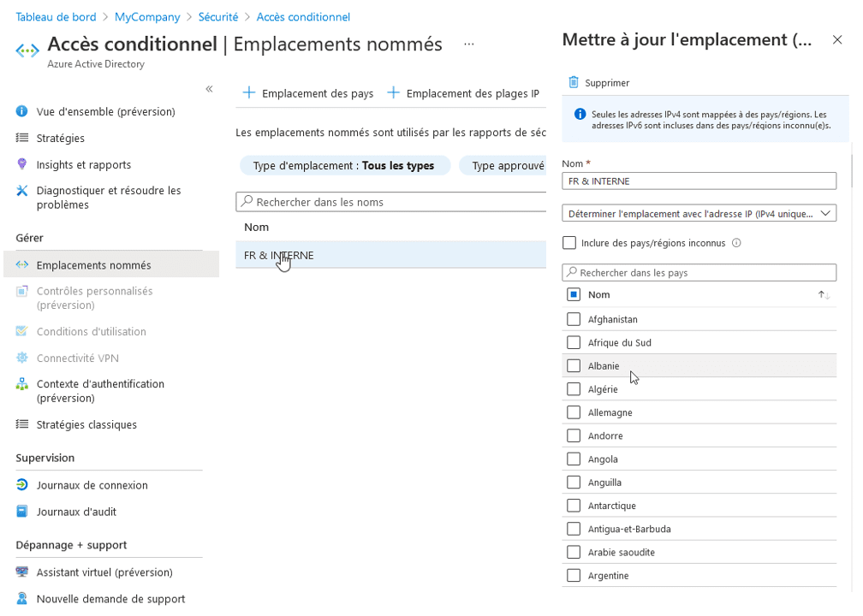The height and width of the screenshot is (616, 863).
Task: Collapse the left navigation menu chevron
Action: 209,89
